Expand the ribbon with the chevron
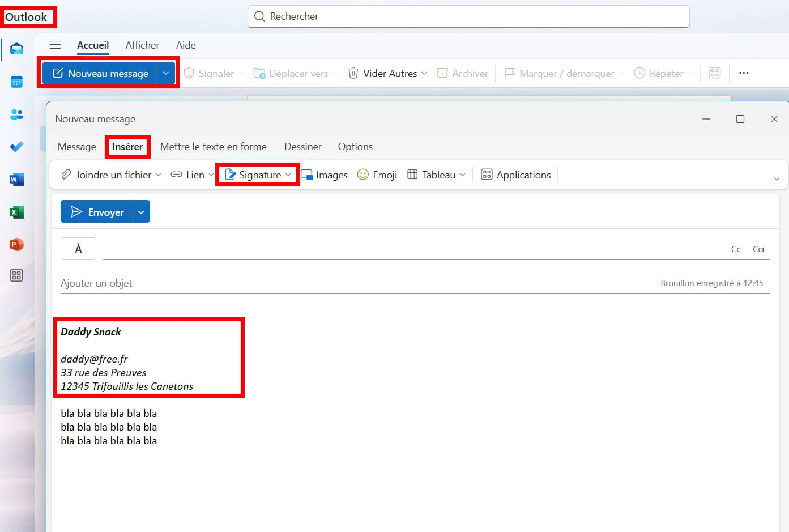 click(776, 178)
